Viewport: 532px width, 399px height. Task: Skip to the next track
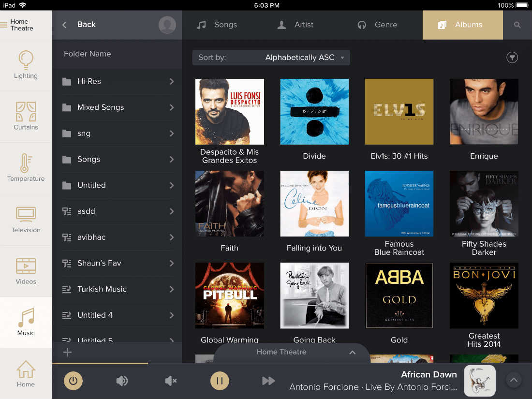click(x=268, y=381)
